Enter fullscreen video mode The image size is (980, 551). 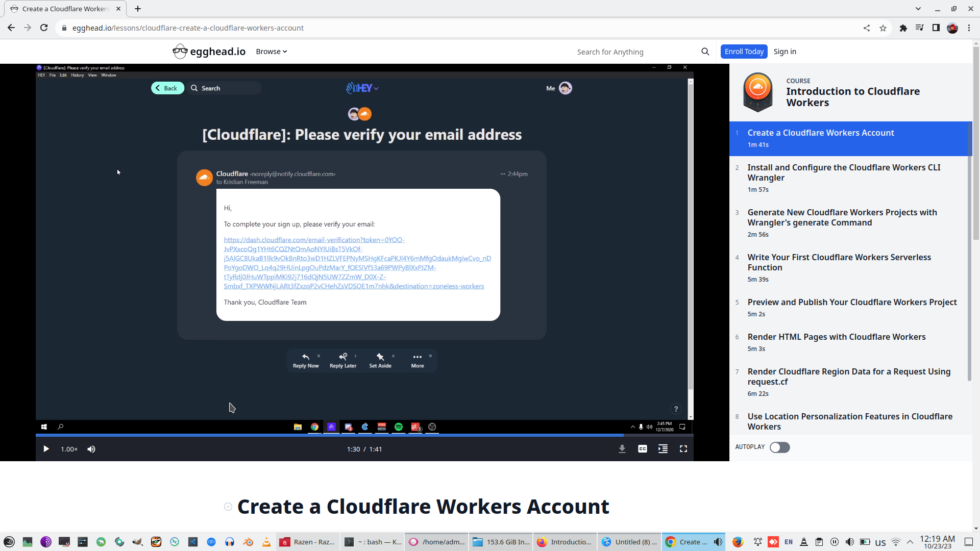(x=683, y=449)
